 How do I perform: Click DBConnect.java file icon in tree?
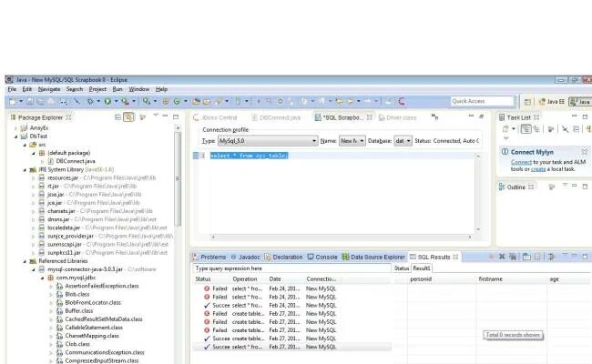click(x=51, y=161)
